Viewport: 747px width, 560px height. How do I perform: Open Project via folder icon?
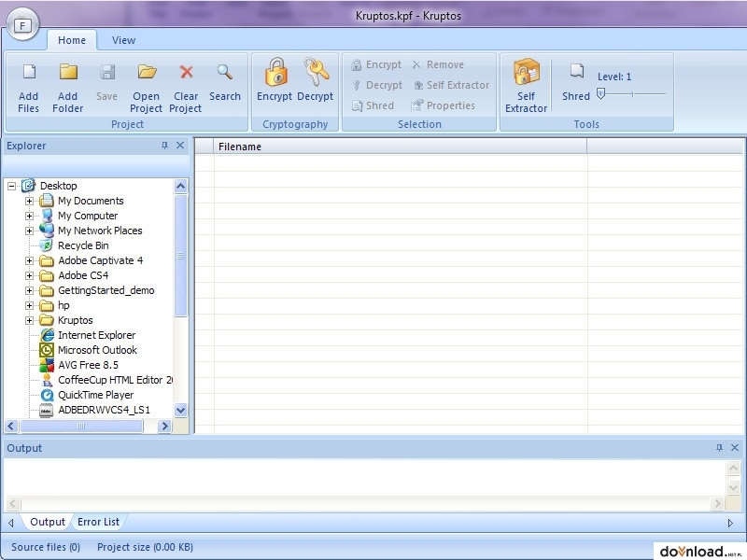coord(147,72)
